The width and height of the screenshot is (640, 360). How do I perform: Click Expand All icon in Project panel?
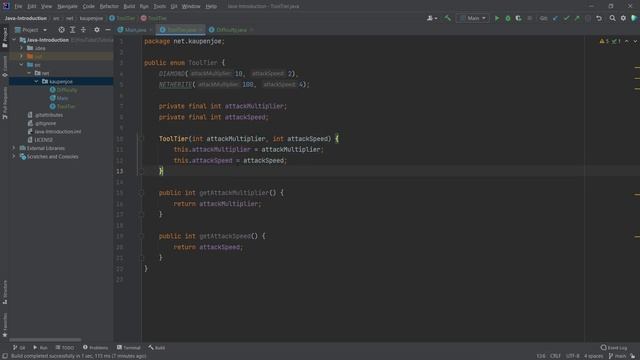[x=72, y=30]
